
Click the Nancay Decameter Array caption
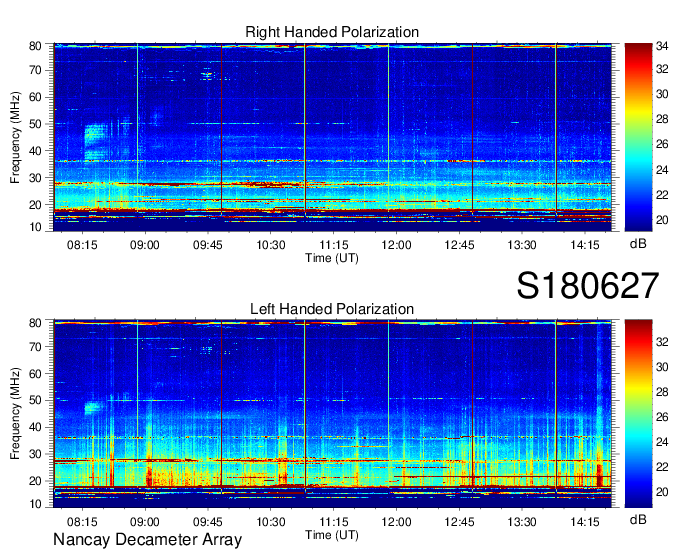click(x=147, y=539)
